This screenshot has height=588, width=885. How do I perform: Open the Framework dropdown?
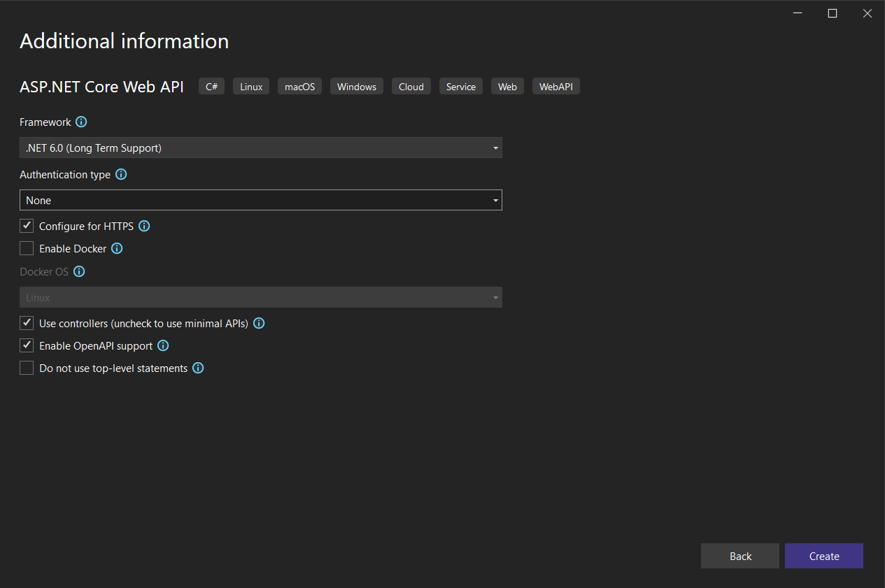pyautogui.click(x=260, y=148)
